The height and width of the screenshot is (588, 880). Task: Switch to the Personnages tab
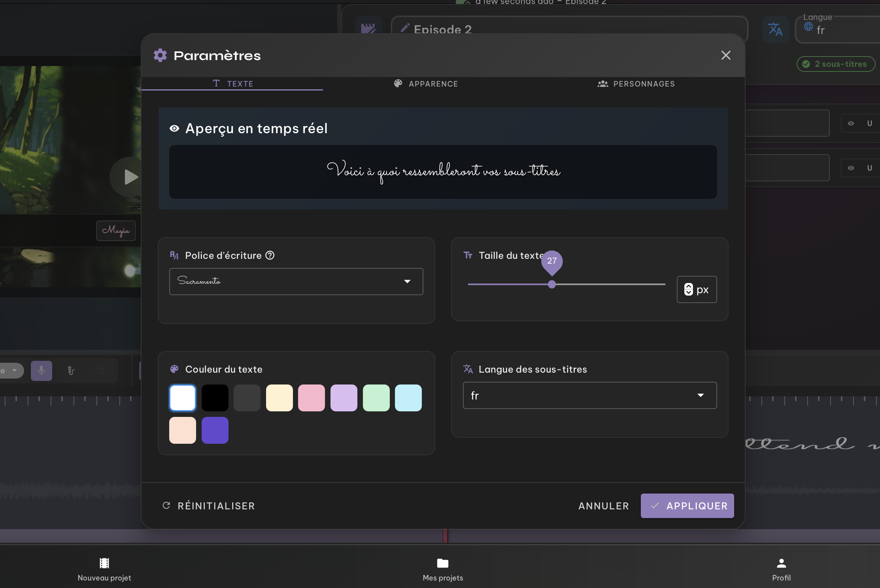click(x=636, y=84)
